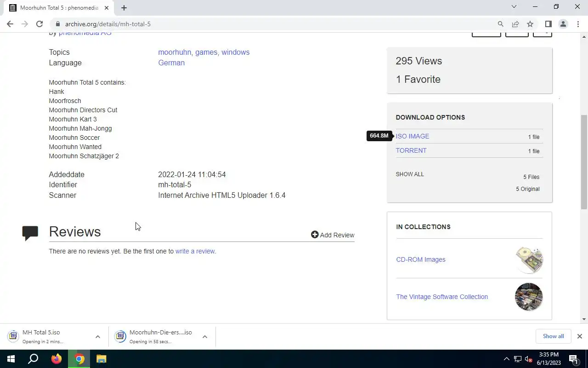The height and width of the screenshot is (368, 588).
Task: View site information lock icon
Action: point(57,24)
